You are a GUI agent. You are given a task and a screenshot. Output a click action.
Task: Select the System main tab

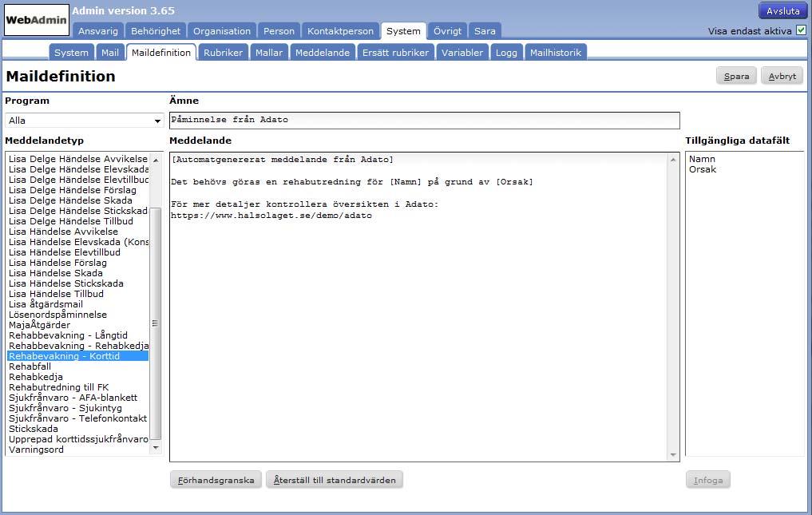click(403, 31)
